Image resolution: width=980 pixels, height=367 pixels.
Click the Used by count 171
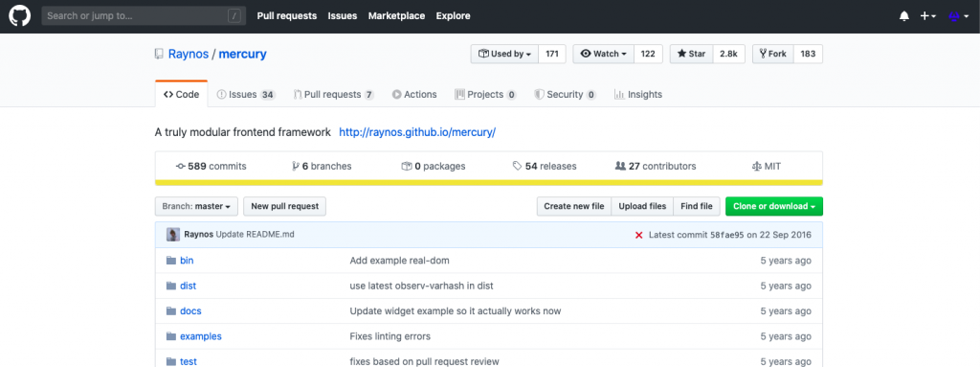552,54
